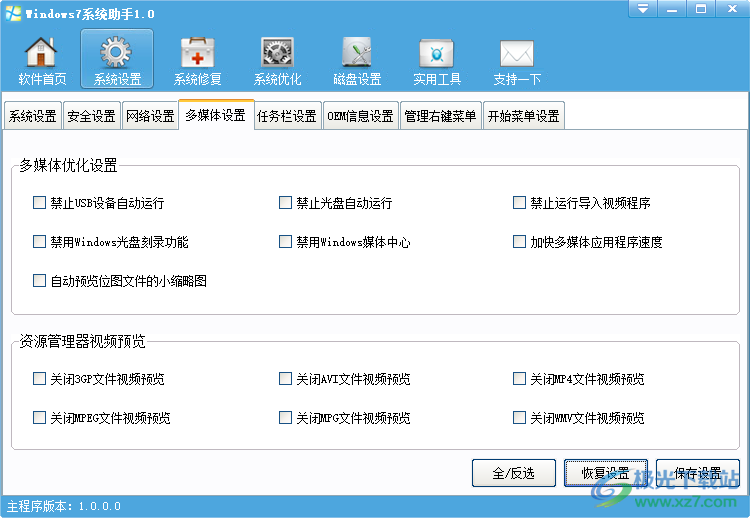Click the 保存设置 button
750x518 pixels.
point(698,473)
